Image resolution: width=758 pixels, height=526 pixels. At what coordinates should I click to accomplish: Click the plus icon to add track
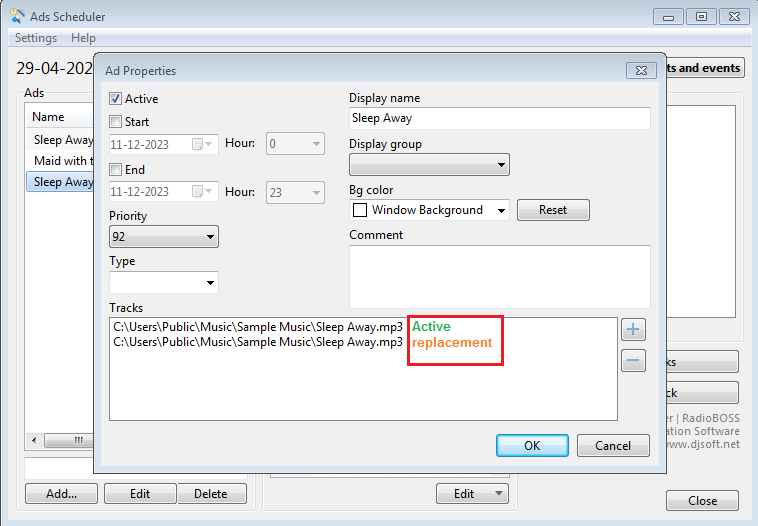tap(633, 329)
